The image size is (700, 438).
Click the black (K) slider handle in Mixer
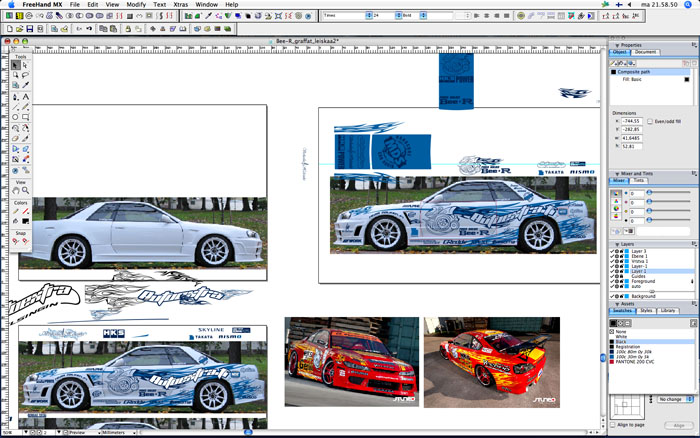tap(649, 220)
